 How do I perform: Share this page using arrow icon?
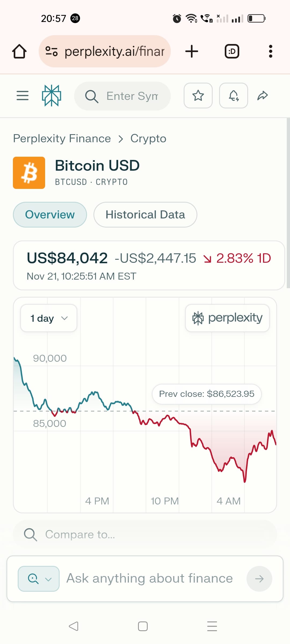[263, 96]
